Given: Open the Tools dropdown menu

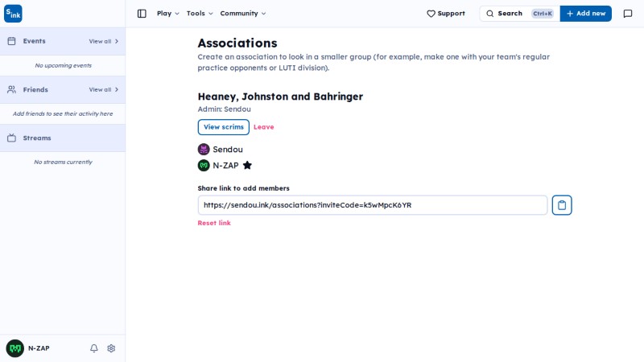Looking at the screenshot, I should [x=200, y=14].
